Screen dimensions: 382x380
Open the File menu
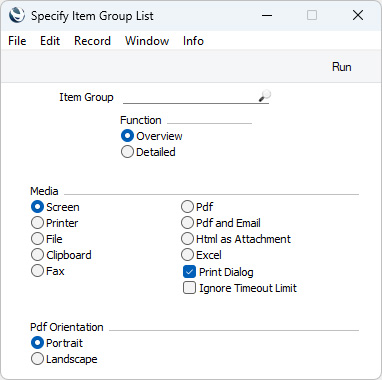pyautogui.click(x=17, y=41)
